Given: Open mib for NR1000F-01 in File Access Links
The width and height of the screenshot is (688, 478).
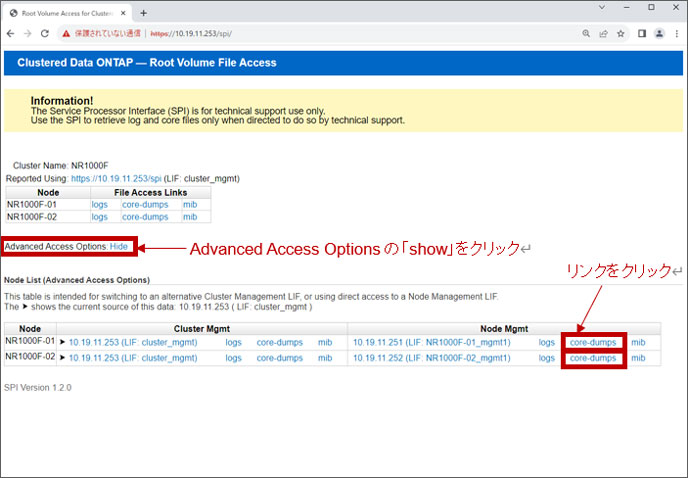Looking at the screenshot, I should click(x=190, y=205).
